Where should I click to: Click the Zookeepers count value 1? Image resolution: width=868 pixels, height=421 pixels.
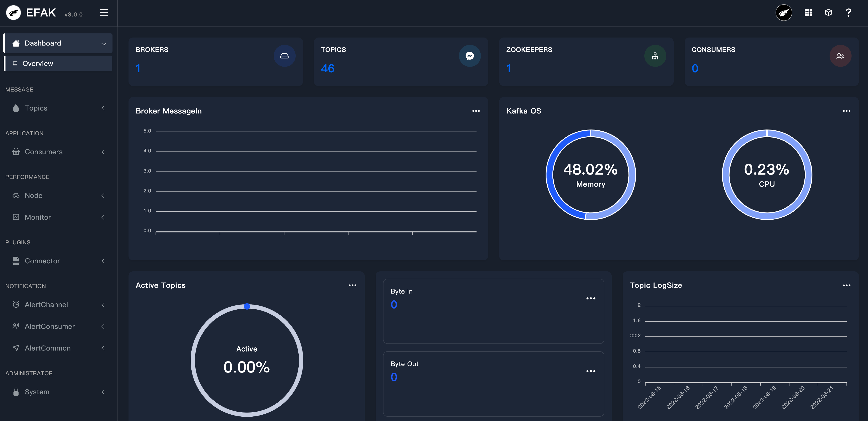tap(509, 68)
